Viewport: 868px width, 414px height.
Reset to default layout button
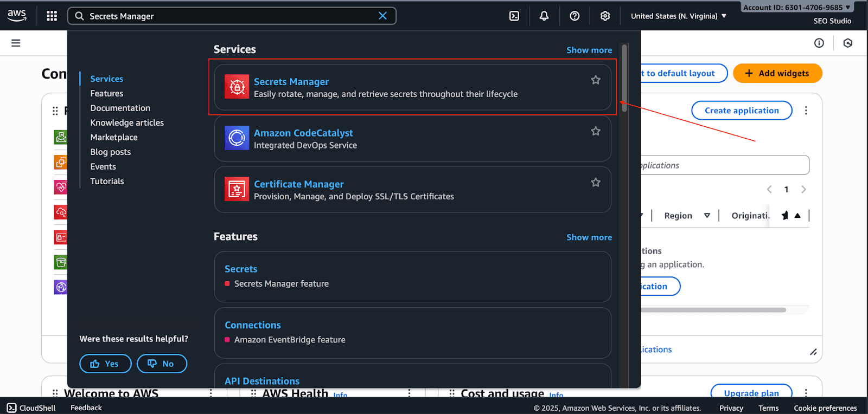(x=684, y=73)
